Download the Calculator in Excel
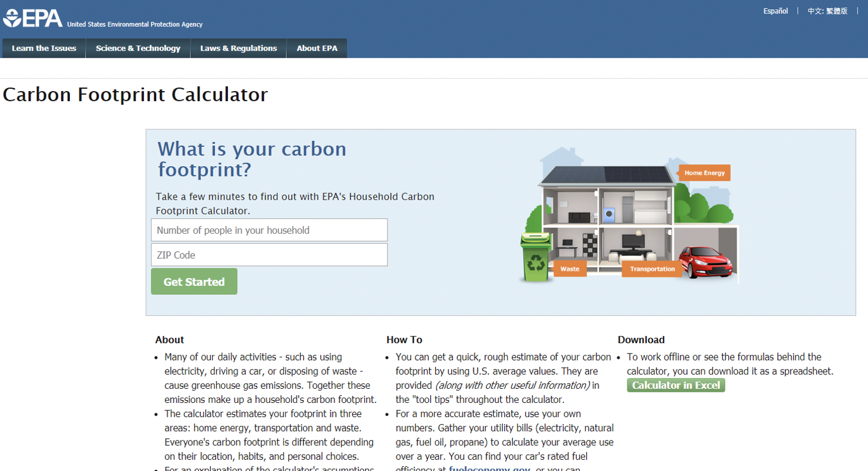The width and height of the screenshot is (868, 471). (x=676, y=385)
